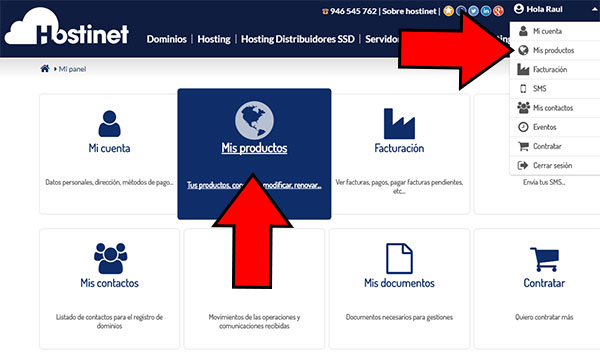
Task: Select Mi cuenta in user dropdown
Action: pyautogui.click(x=555, y=31)
